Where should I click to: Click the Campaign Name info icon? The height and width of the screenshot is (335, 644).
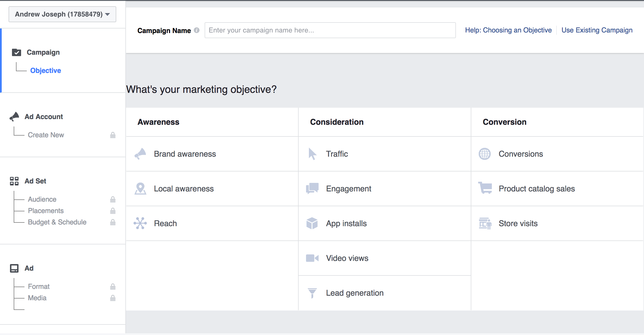pyautogui.click(x=197, y=30)
